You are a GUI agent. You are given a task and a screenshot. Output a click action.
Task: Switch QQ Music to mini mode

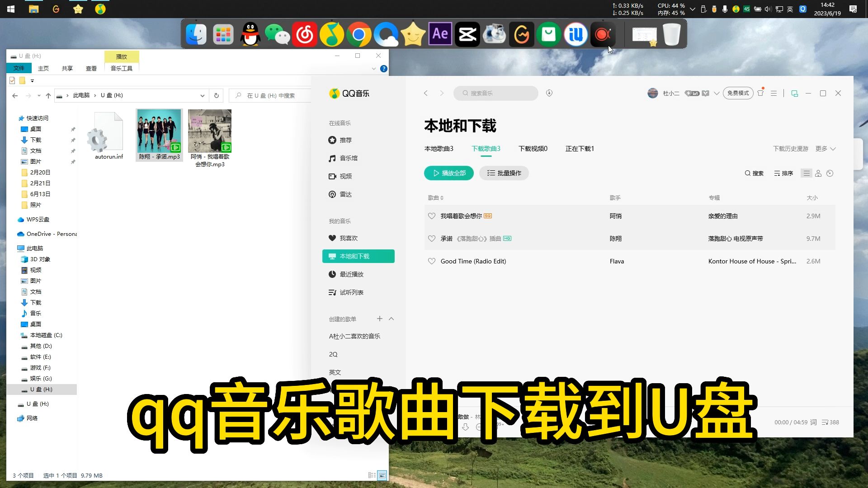794,93
